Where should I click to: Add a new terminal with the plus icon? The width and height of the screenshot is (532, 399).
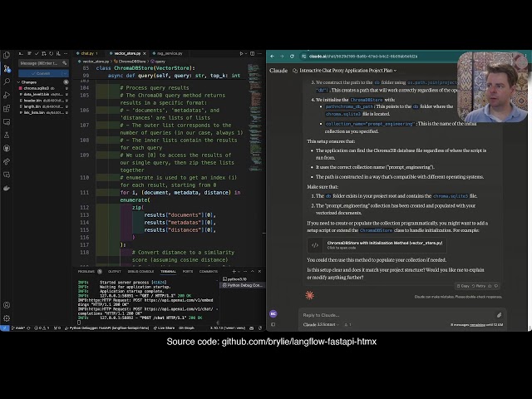[x=234, y=272]
